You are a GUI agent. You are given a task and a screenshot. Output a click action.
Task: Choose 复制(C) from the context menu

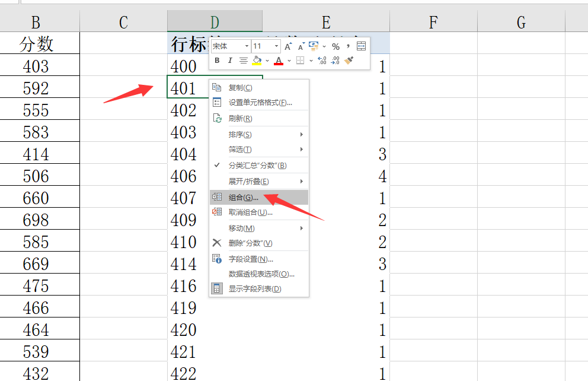(x=259, y=87)
